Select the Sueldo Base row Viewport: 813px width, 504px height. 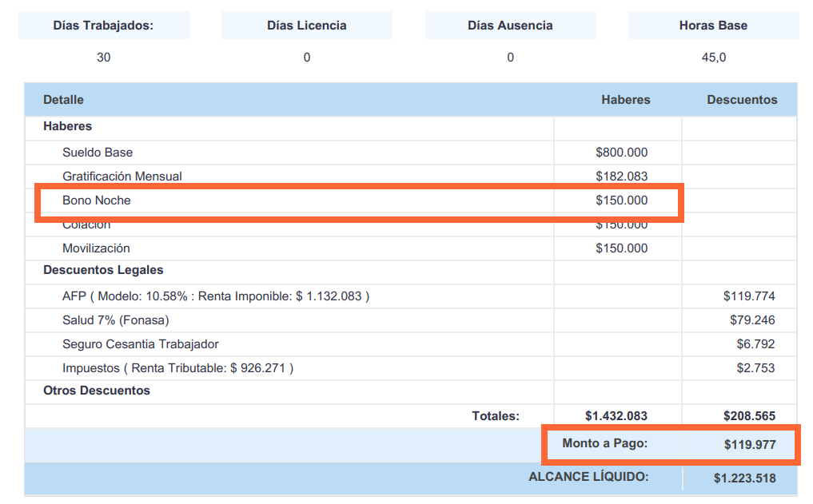coord(98,152)
